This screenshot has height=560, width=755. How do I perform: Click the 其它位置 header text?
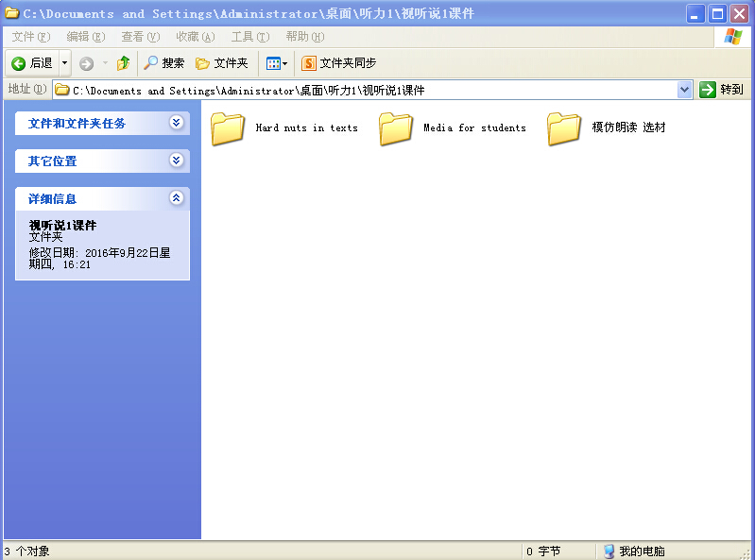coord(52,161)
